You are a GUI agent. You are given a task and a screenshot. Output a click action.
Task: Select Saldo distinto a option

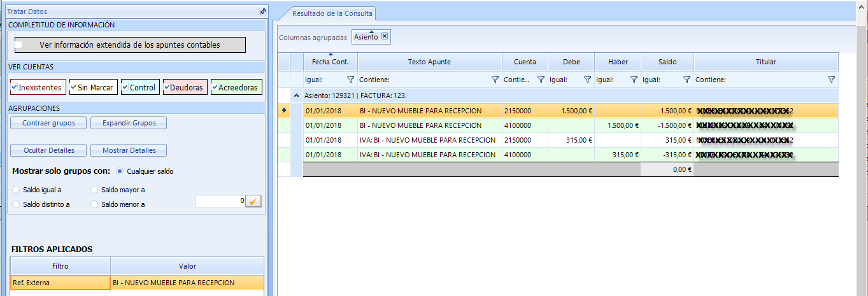16,204
